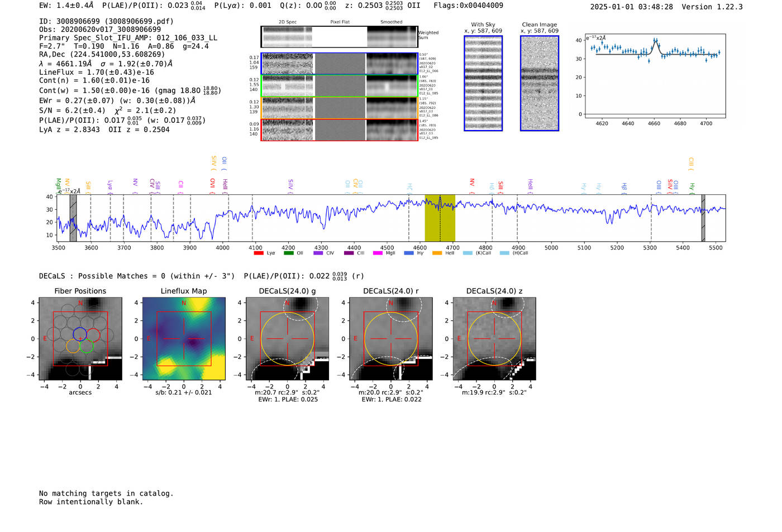Click the orange fiber circle in Fiber Positions
The image size is (782, 532).
point(73,346)
